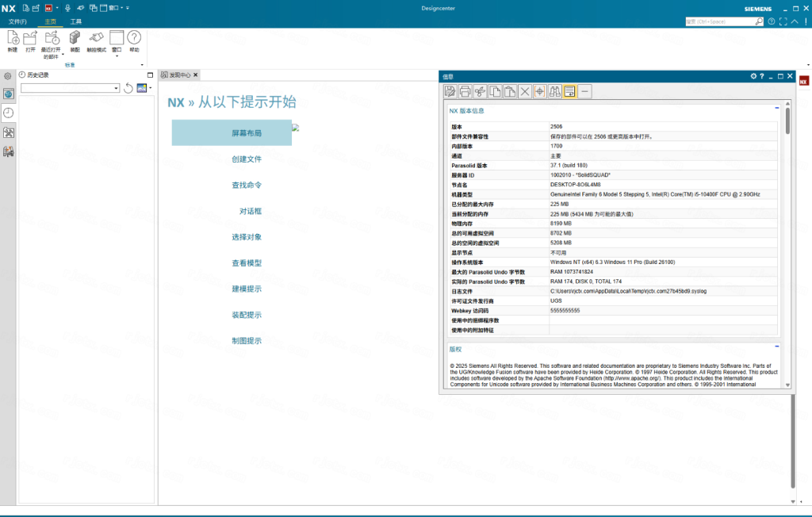Image resolution: width=812 pixels, height=517 pixels.
Task: Open the History clock tab in resource bar
Action: [8, 113]
